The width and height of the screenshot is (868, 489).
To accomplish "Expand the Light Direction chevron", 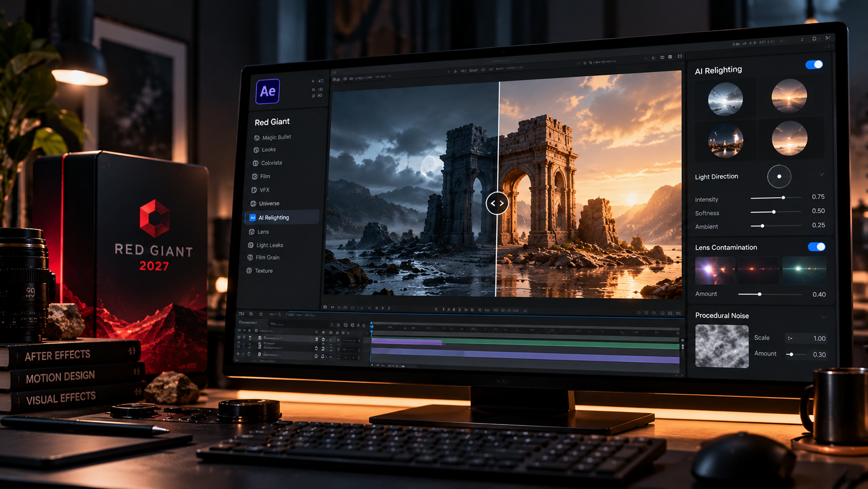I will [x=822, y=175].
